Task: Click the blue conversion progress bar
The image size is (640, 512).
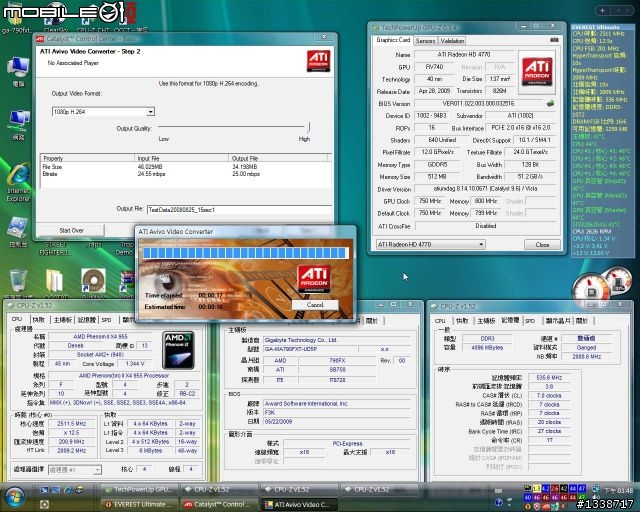Action: point(245,253)
